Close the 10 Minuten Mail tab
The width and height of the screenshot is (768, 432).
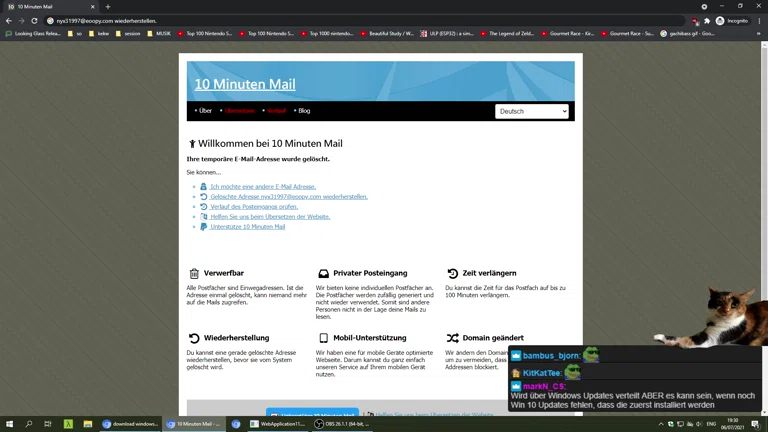pos(93,7)
